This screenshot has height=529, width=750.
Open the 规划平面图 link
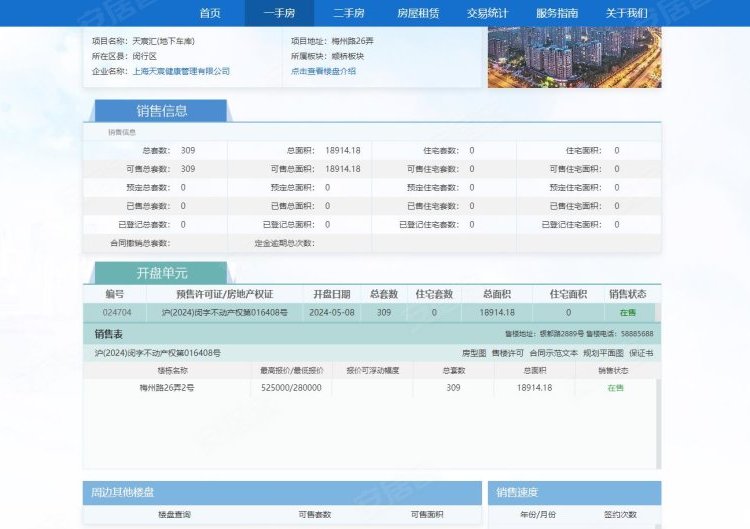tap(603, 353)
